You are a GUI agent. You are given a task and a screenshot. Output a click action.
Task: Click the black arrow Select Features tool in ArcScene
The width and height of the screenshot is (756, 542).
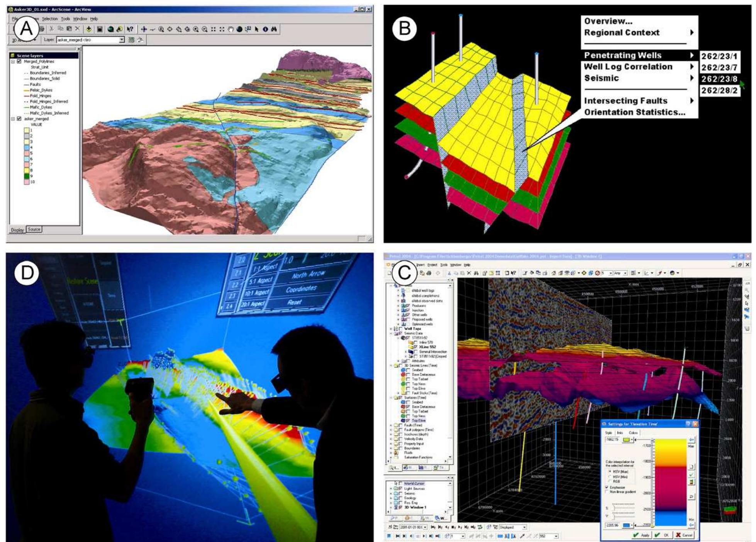(257, 29)
